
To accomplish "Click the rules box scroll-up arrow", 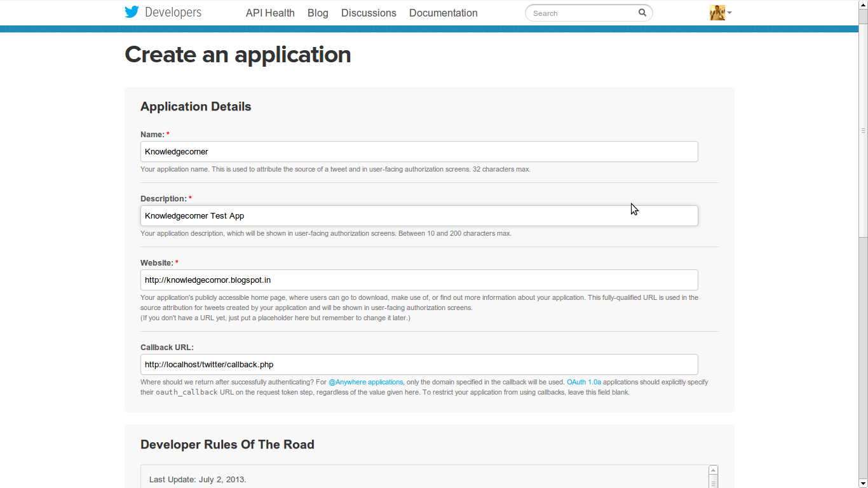I will click(x=713, y=470).
